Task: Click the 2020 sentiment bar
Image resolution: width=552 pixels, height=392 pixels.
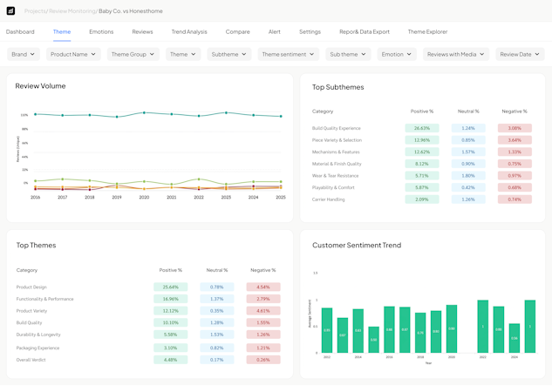Action: pos(452,328)
